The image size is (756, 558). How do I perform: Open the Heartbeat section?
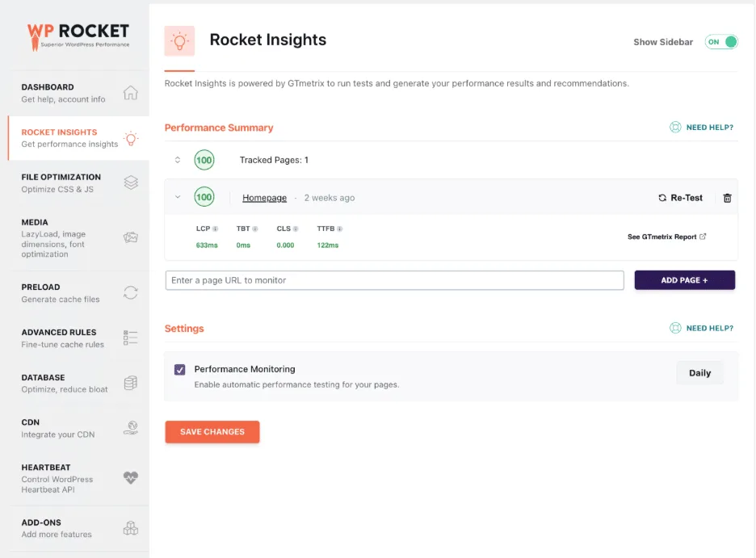click(78, 479)
